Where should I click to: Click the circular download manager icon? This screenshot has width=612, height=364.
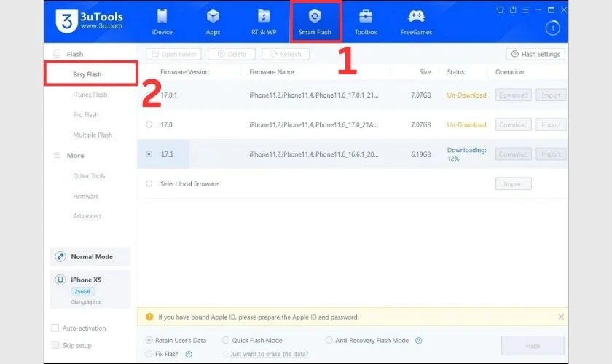(553, 28)
